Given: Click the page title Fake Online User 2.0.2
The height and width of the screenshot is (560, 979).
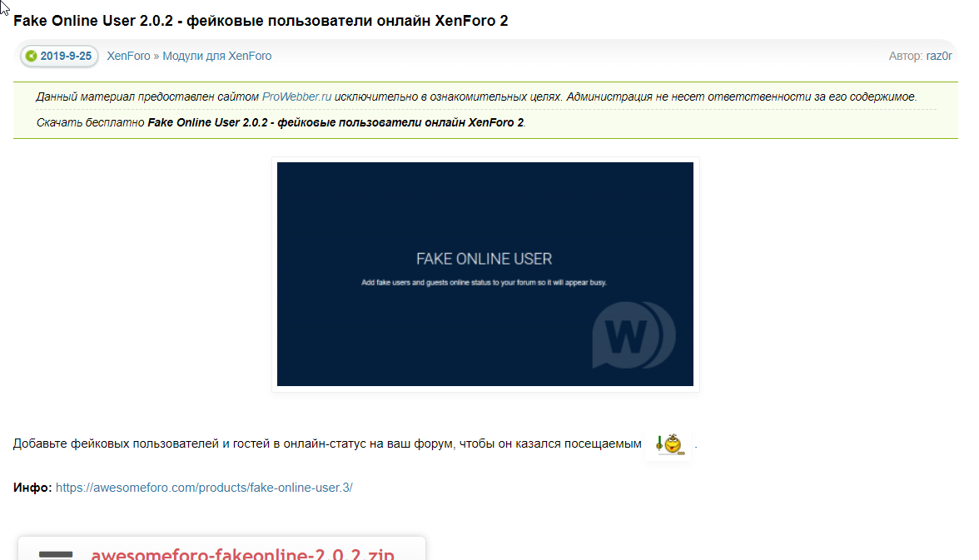Looking at the screenshot, I should point(261,21).
